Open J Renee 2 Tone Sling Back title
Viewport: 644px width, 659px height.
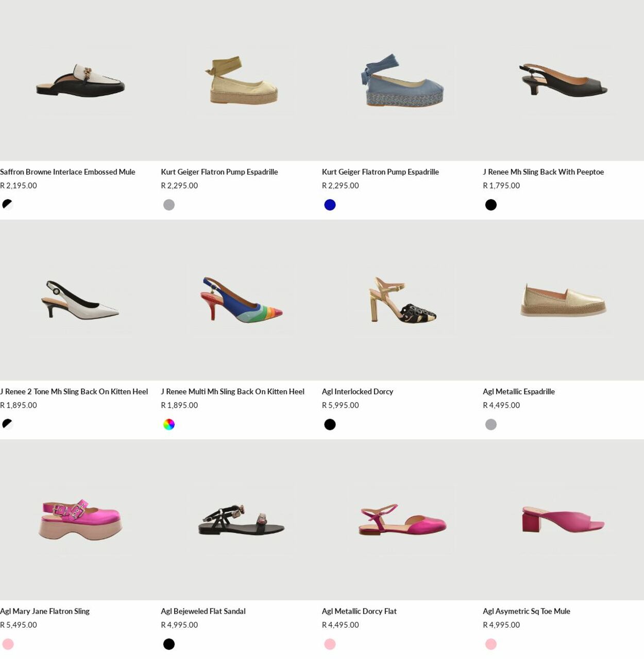[x=74, y=392]
